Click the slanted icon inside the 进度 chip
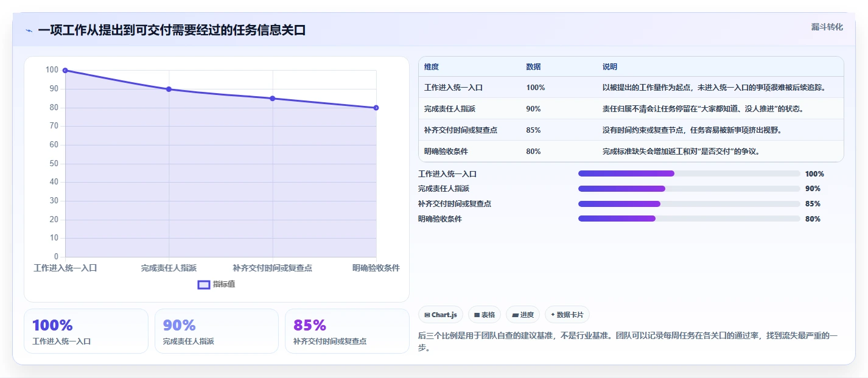The image size is (868, 378). (x=515, y=315)
